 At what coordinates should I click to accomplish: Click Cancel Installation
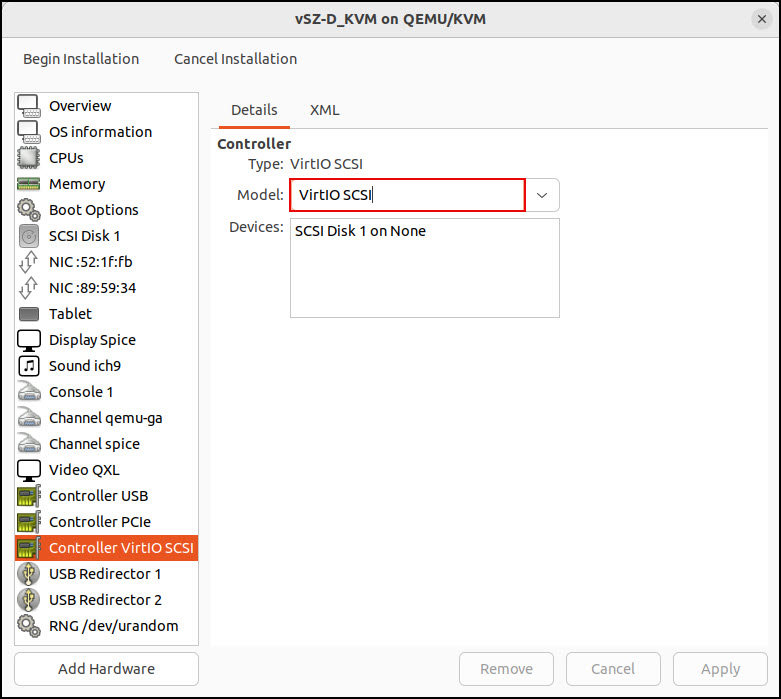235,59
